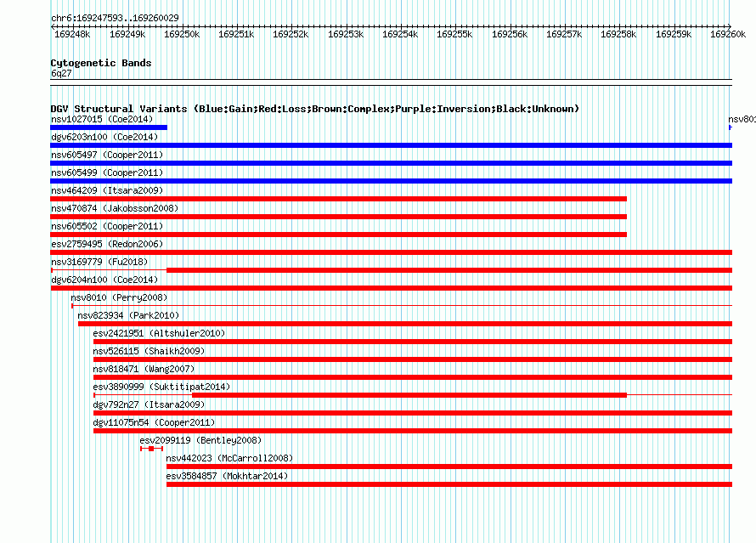Click the blue nsv605499 gain bar
This screenshot has width=756, height=543.
(391, 181)
